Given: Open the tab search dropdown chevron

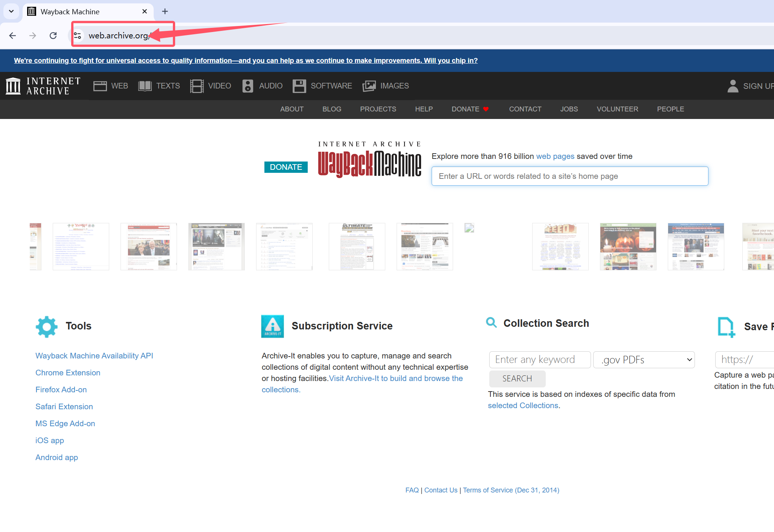Looking at the screenshot, I should click(x=11, y=11).
